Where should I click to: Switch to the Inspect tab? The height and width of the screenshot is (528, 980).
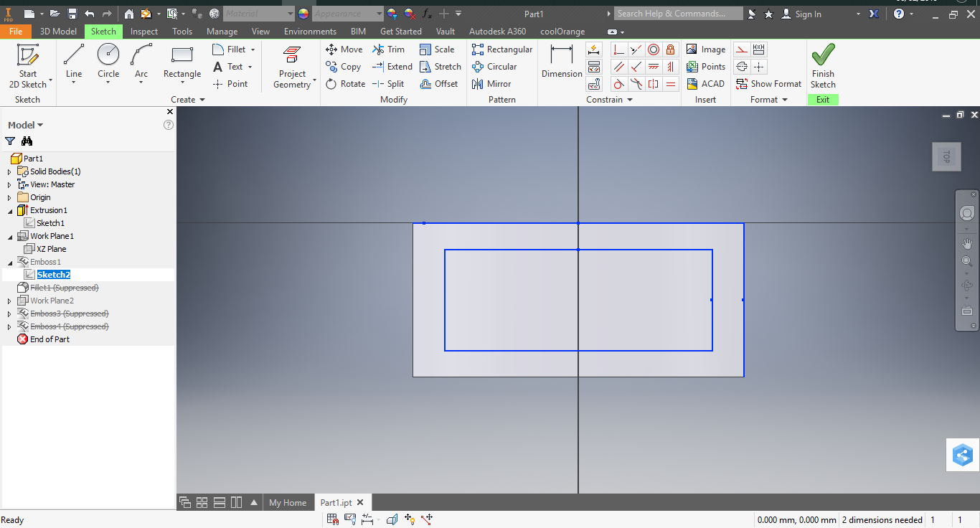pyautogui.click(x=144, y=32)
